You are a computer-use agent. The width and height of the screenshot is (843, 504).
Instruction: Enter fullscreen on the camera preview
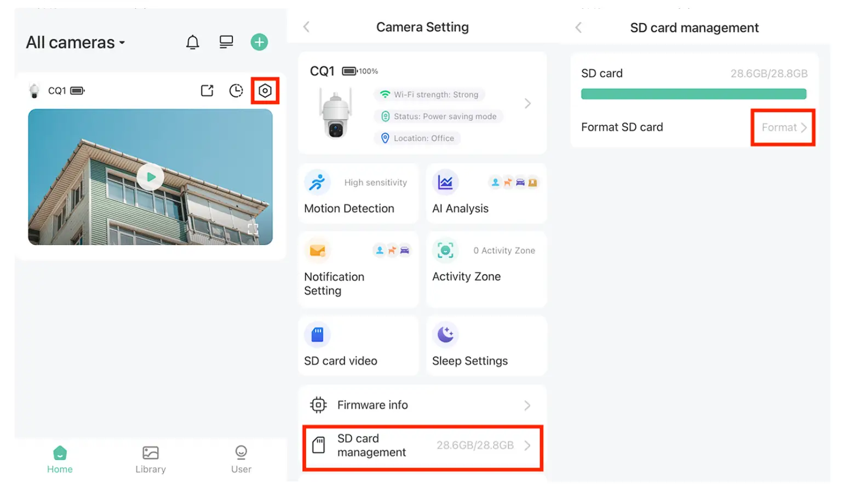tap(253, 229)
